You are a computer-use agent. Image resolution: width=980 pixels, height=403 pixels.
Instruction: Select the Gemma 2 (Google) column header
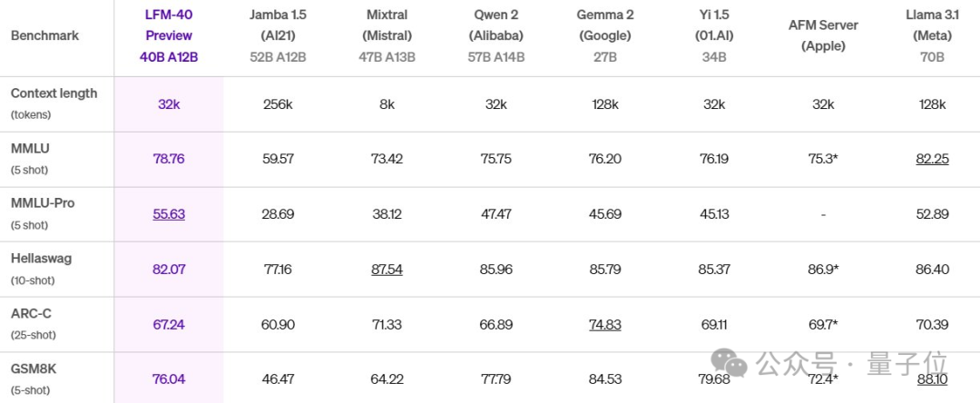point(604,25)
